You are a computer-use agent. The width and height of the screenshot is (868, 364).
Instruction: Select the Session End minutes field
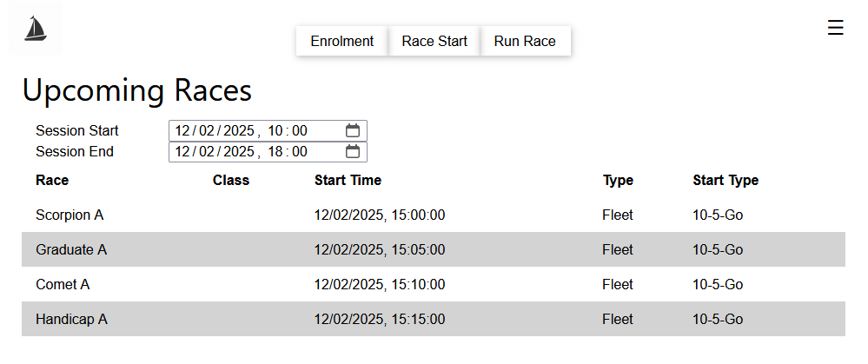click(x=300, y=151)
